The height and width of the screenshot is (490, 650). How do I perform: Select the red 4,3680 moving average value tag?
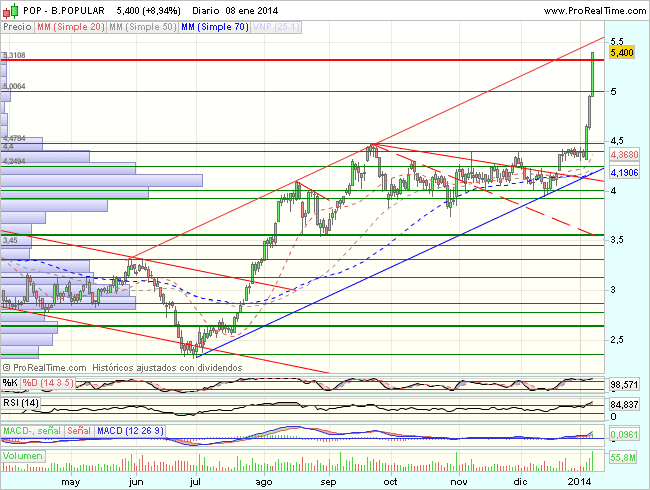pyautogui.click(x=624, y=155)
